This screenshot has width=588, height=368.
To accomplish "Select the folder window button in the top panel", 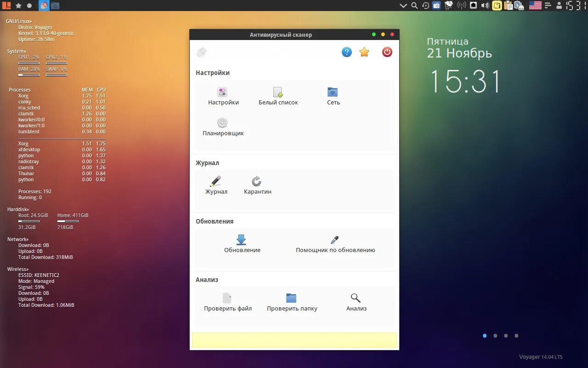I will [x=55, y=6].
